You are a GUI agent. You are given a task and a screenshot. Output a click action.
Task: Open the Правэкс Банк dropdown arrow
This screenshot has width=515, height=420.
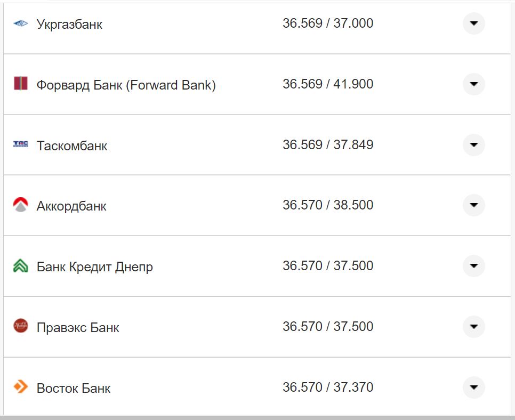473,327
